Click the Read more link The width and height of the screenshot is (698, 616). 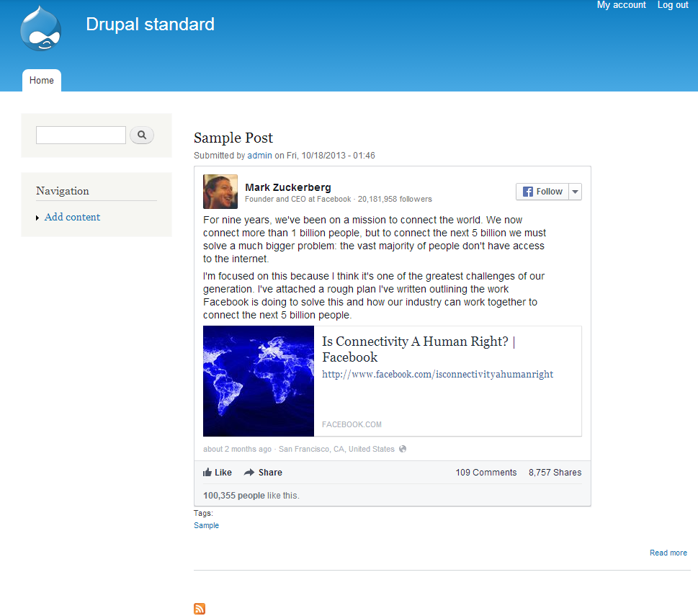coord(668,553)
